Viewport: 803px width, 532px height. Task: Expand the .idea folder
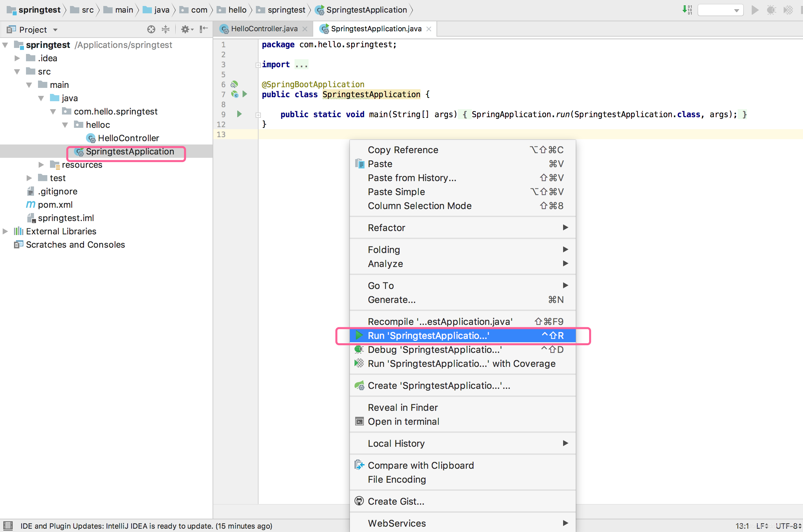pos(17,58)
